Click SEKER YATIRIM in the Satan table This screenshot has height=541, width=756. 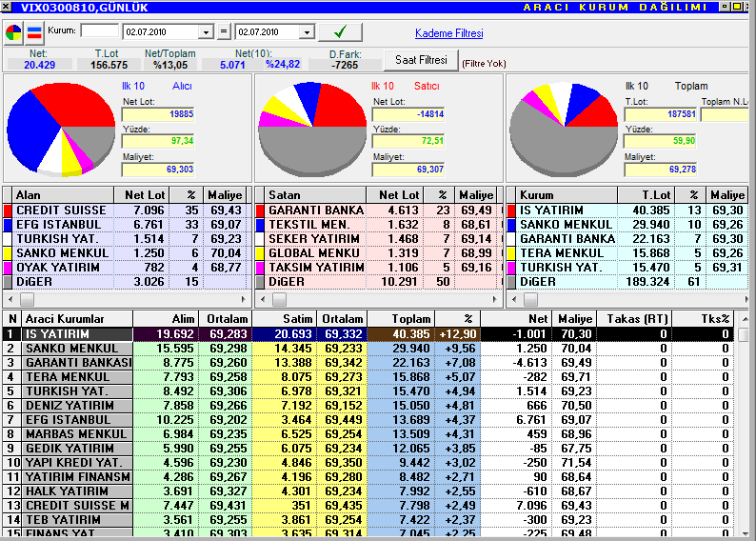(x=314, y=239)
